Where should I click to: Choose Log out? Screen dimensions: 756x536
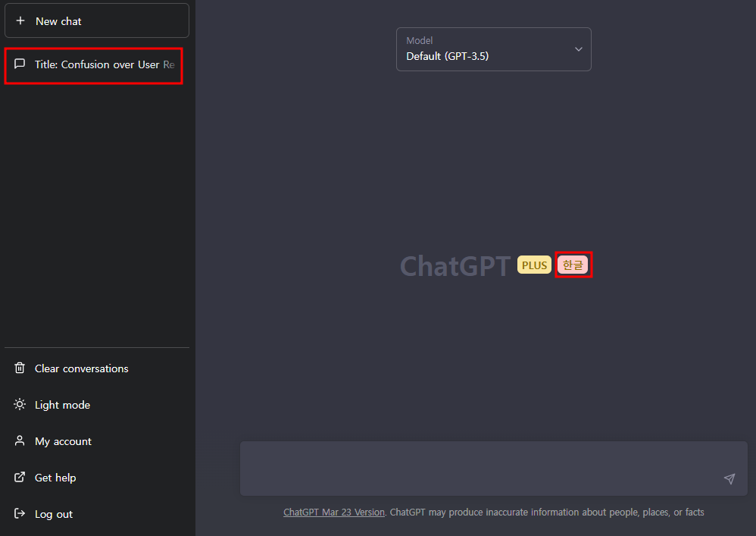coord(97,514)
